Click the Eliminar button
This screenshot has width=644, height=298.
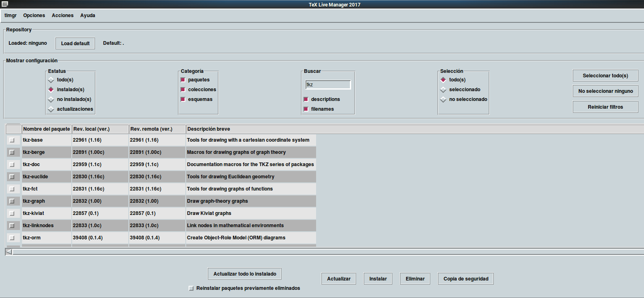[x=415, y=279]
